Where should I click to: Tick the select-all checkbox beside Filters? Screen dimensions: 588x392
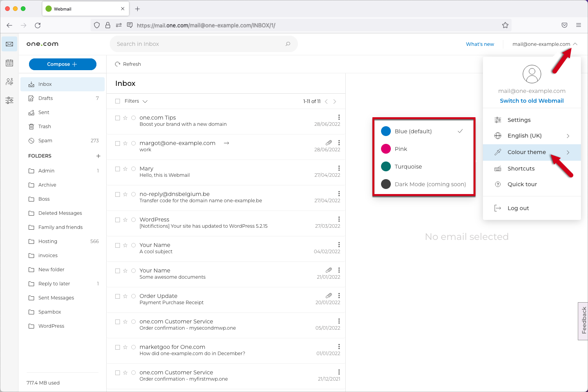pyautogui.click(x=118, y=101)
